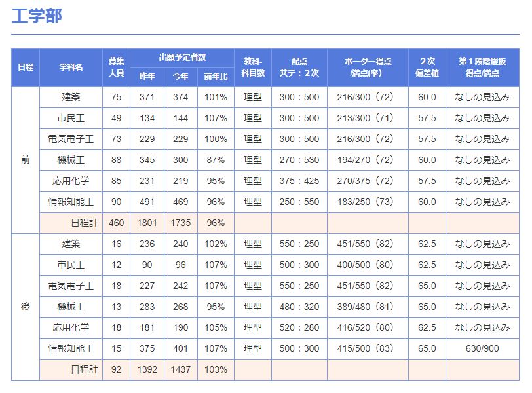This screenshot has height=393, width=532.
Task: Click the 第1段階選抜 得点/満点 header
Action: pos(482,67)
